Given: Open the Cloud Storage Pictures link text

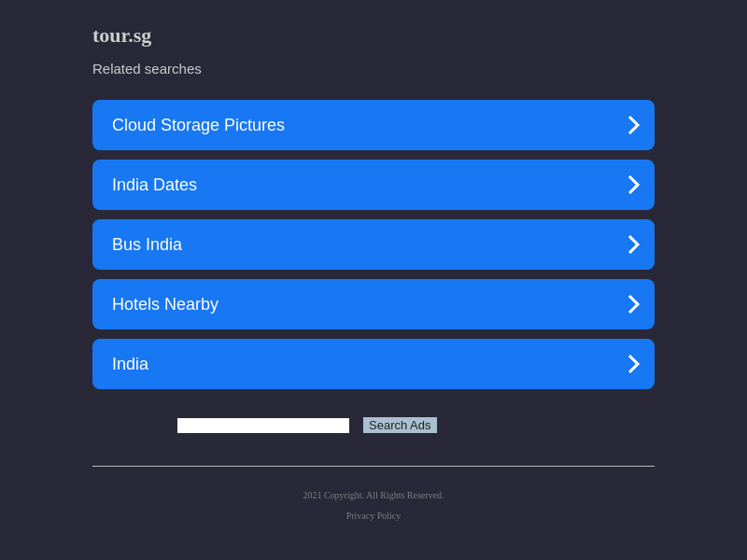Looking at the screenshot, I should (198, 125).
